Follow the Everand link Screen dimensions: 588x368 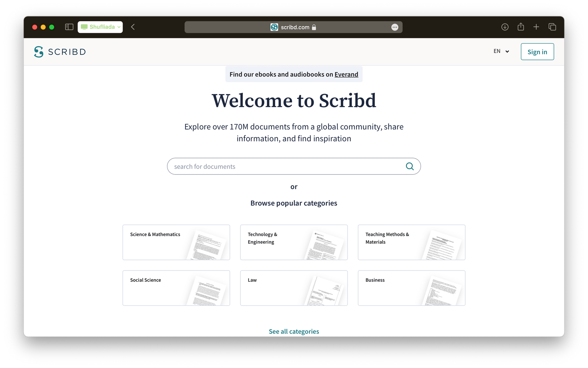pyautogui.click(x=346, y=74)
